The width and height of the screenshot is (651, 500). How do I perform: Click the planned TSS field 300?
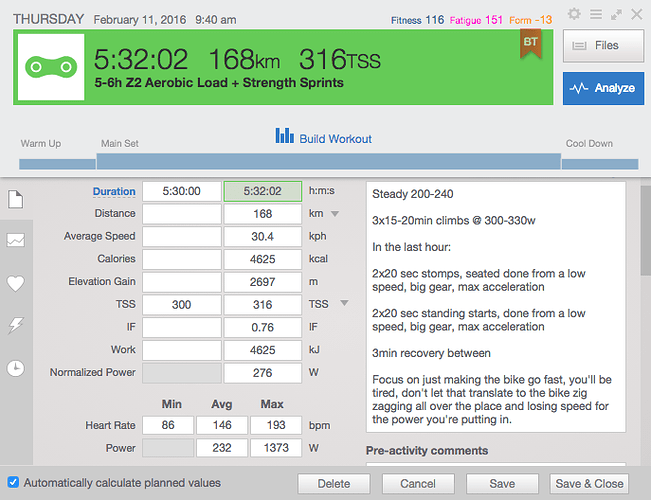point(181,305)
